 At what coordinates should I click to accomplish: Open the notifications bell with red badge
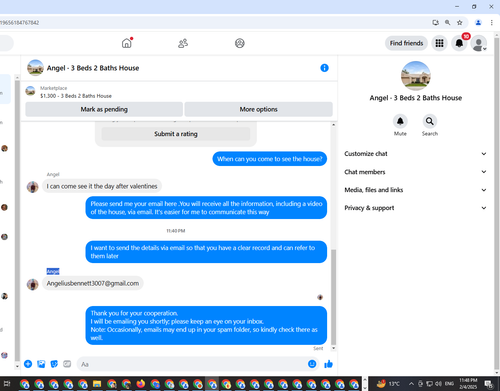[x=459, y=43]
